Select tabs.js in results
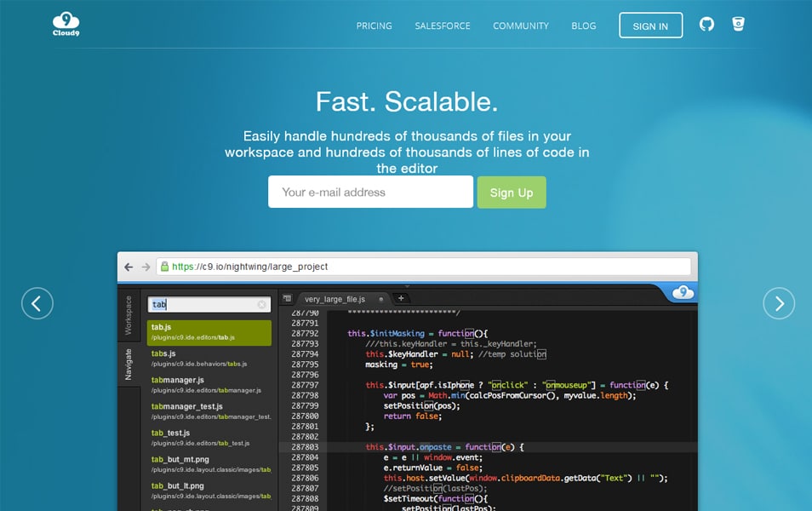This screenshot has height=511, width=812. [x=209, y=358]
